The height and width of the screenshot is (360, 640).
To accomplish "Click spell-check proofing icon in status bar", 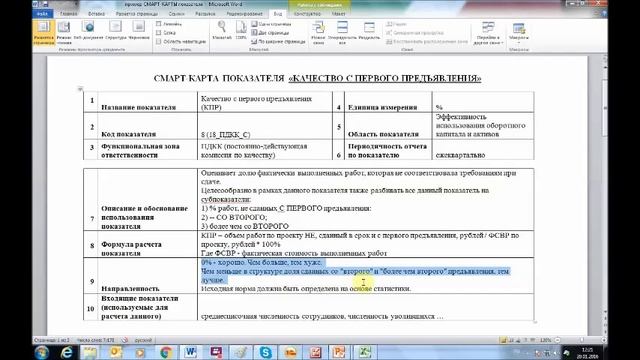I will click(x=124, y=340).
